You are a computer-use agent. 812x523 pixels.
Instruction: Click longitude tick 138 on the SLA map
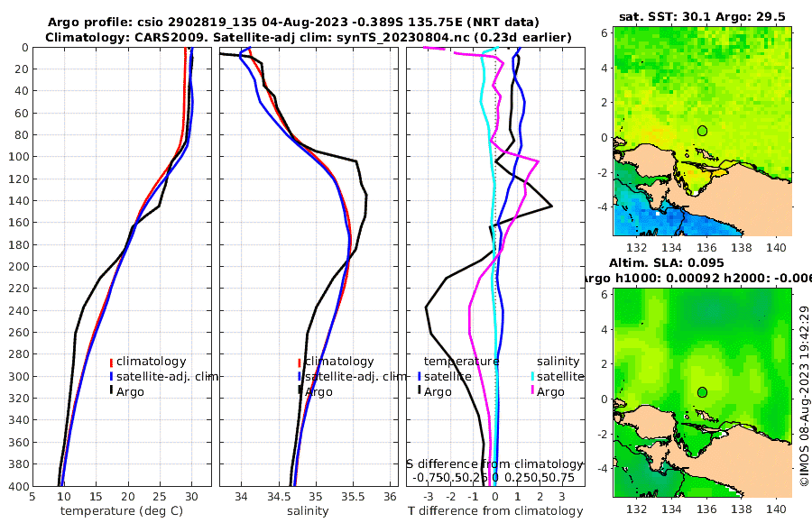741,509
